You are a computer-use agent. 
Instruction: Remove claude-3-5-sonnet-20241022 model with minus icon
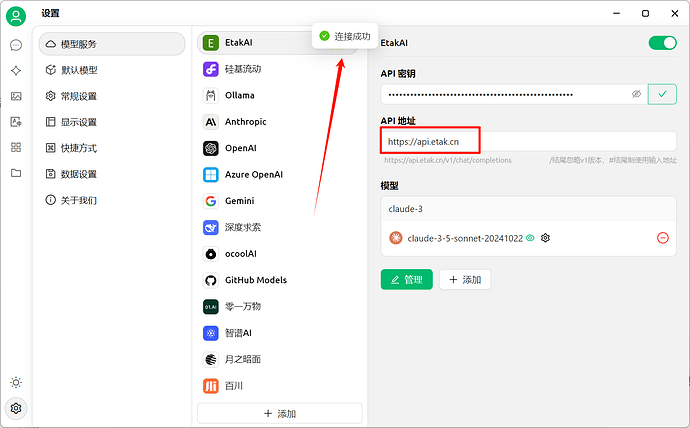coord(663,238)
